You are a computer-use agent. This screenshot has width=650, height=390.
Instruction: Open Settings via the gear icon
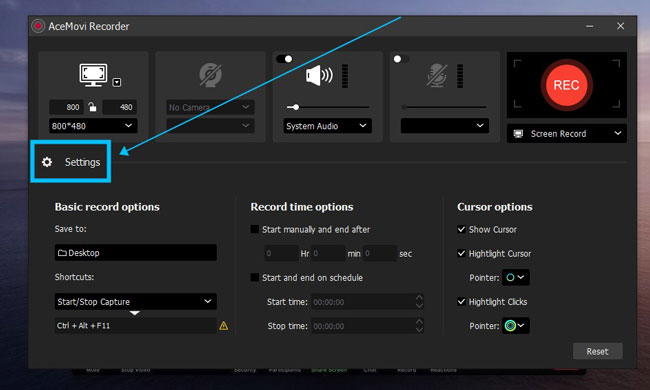pos(47,162)
